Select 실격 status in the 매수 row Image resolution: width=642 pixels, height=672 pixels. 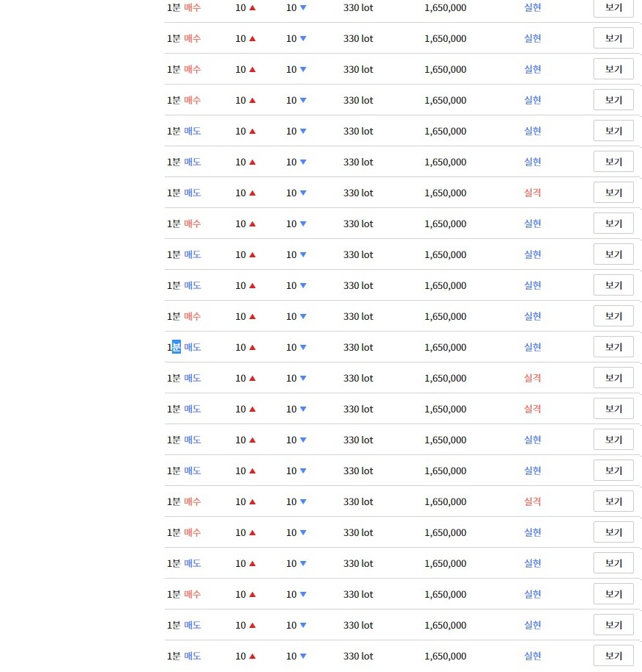(532, 501)
